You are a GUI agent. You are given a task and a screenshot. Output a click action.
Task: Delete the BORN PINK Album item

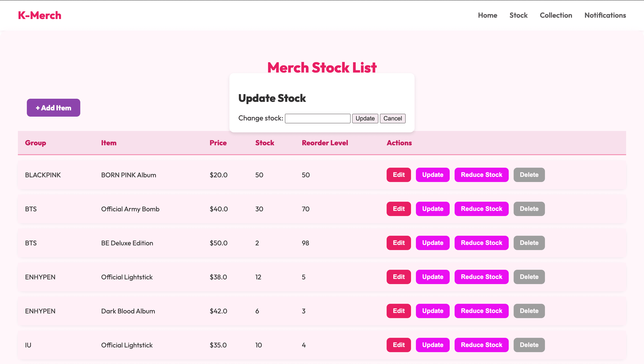click(x=529, y=175)
